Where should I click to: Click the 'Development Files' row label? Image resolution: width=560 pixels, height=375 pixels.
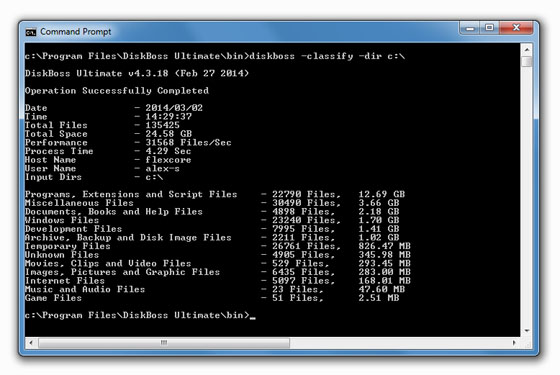[x=74, y=229]
